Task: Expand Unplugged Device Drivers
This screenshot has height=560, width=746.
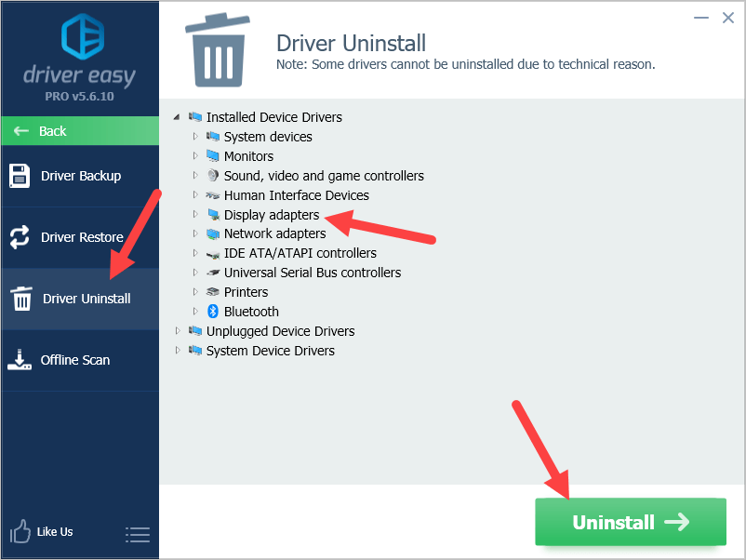Action: pos(178,331)
